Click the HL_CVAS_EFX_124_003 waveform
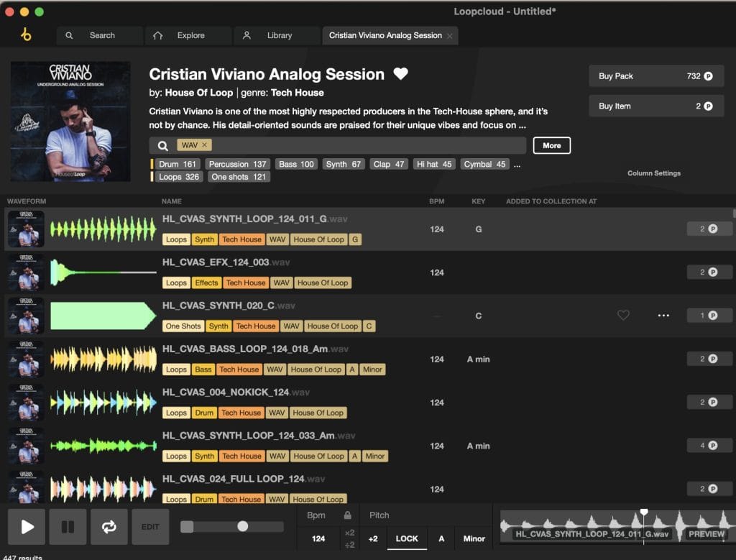736x560 pixels. 103,272
